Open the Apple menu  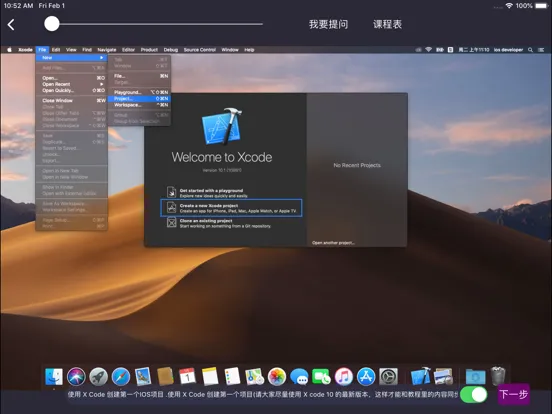pyautogui.click(x=10, y=50)
